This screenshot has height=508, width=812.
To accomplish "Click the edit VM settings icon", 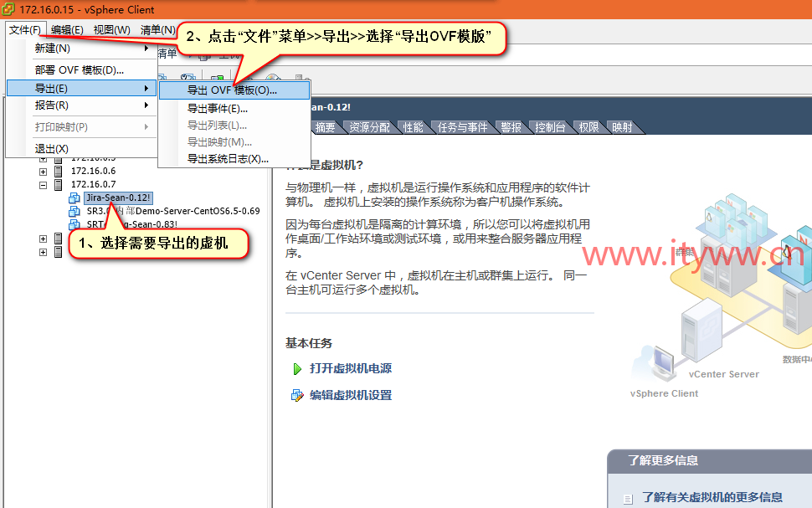I will [297, 396].
